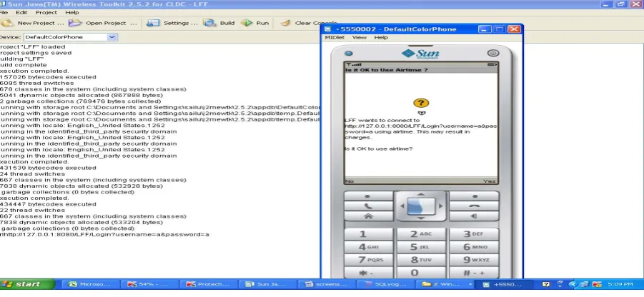Click the Open Project toolbar button
The image size is (644, 297).
coord(103,23)
